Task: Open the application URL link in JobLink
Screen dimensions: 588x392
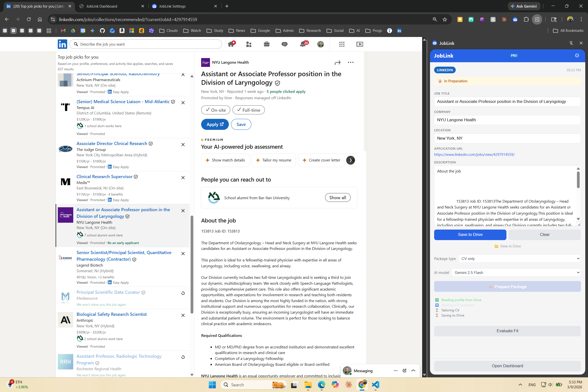Action: coord(474,155)
